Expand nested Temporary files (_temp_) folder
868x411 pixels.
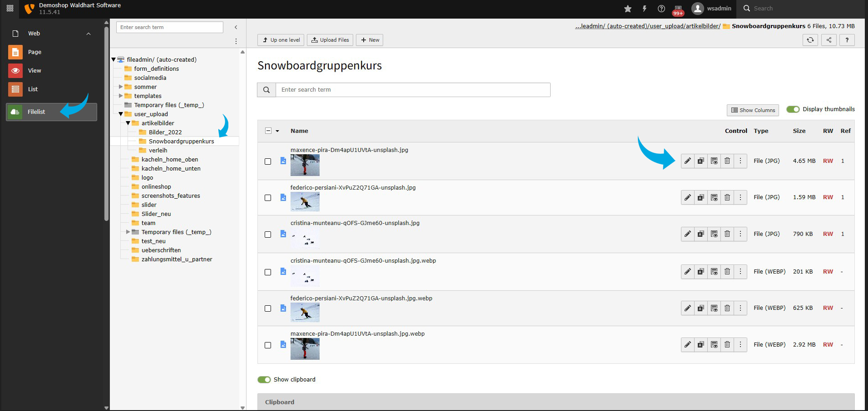(x=128, y=232)
